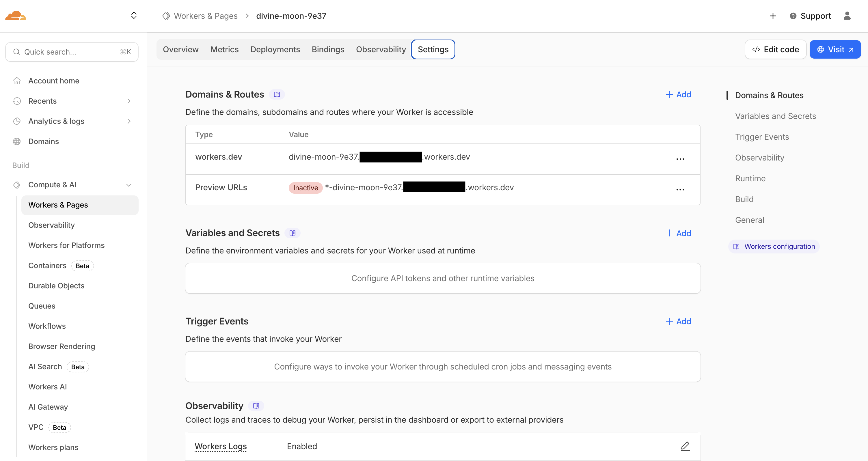Expand the Recents section
This screenshot has height=461, width=868.
129,101
